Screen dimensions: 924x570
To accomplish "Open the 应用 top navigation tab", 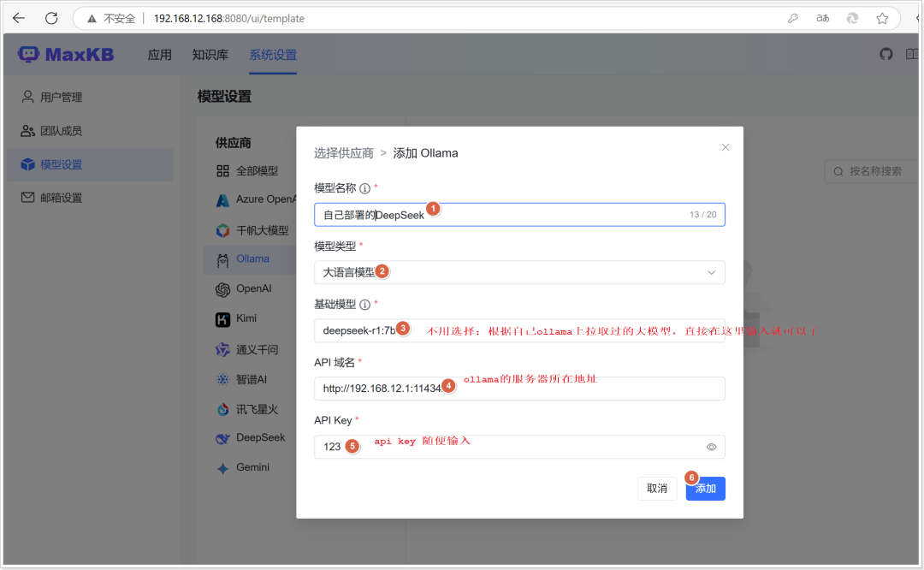I will pos(159,55).
